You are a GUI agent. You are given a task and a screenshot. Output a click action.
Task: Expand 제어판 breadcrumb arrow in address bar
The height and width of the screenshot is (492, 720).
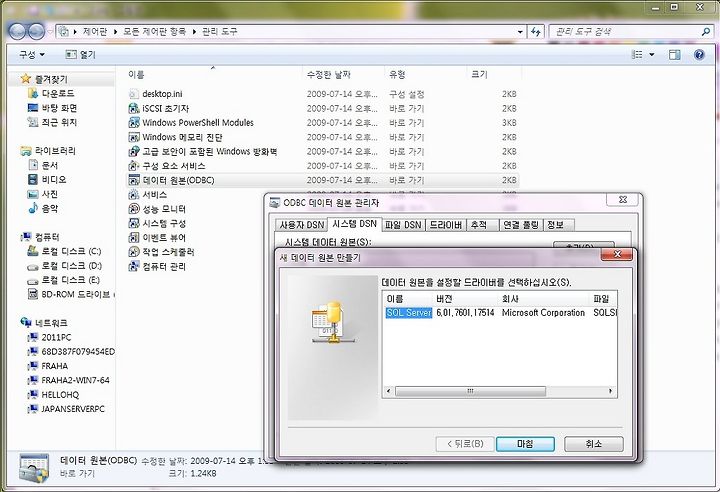click(x=115, y=32)
